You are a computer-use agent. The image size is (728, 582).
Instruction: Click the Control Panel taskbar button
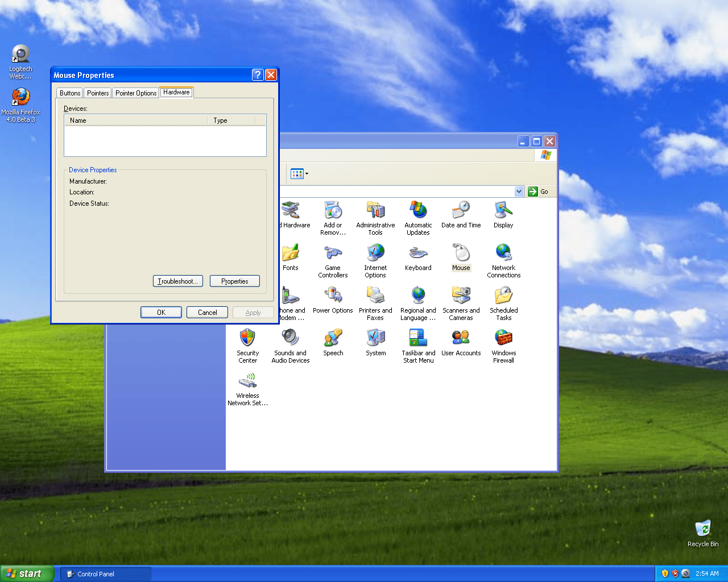tap(106, 574)
